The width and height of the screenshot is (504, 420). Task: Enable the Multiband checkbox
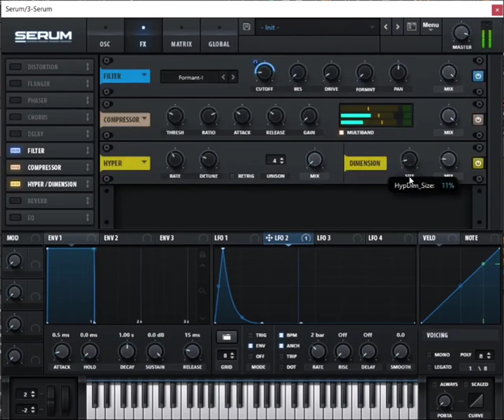coord(341,132)
